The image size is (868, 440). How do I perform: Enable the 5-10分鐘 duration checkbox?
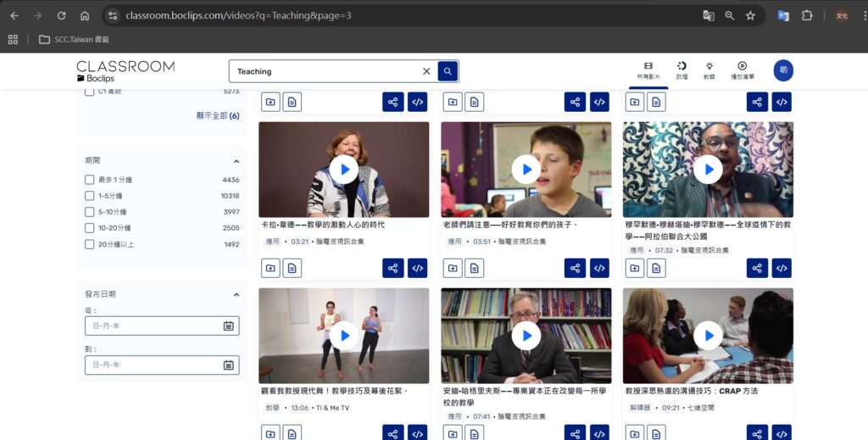[x=90, y=212]
